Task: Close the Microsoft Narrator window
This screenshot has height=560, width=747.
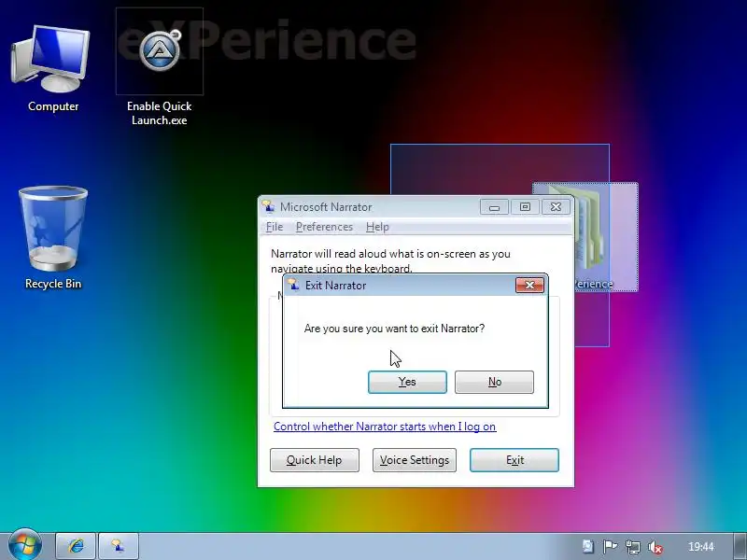Action: click(x=556, y=207)
